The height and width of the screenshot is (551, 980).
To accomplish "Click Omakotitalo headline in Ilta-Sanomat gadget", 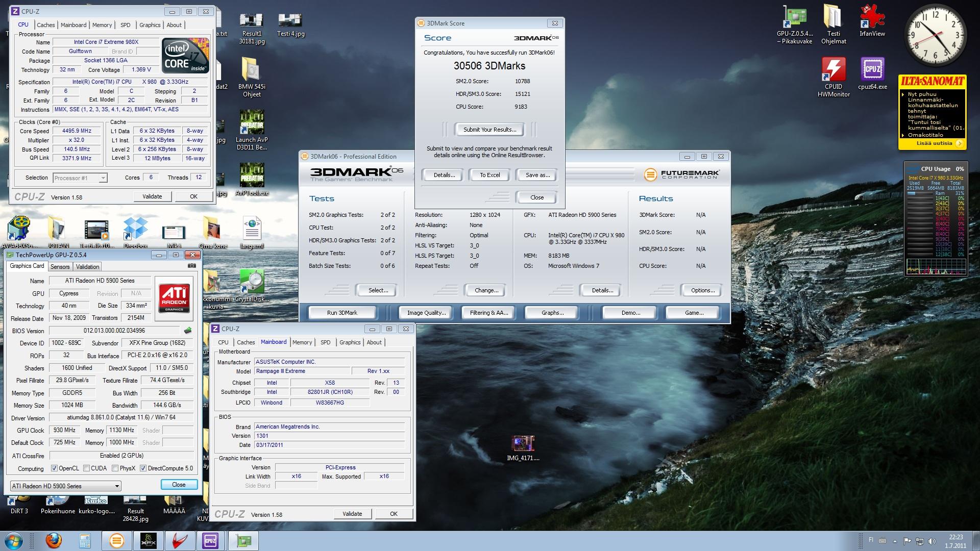I will coord(925,135).
